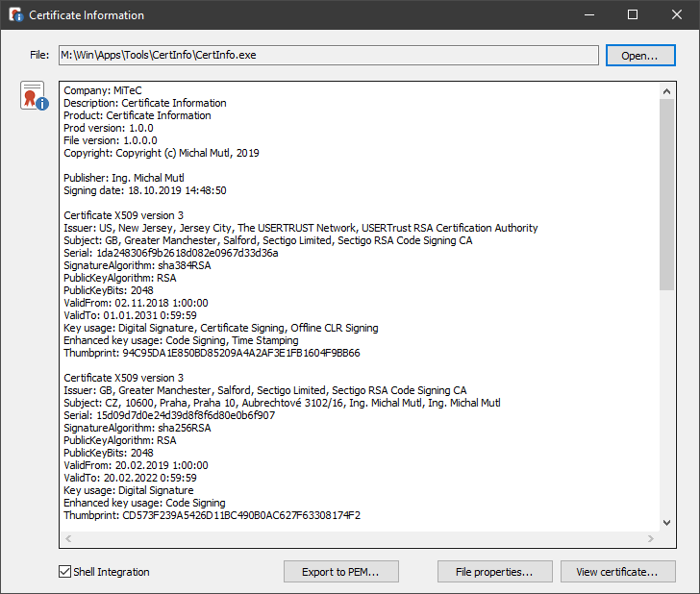Click 'ValidFrom: 20.02.2019 1:00:00' line
This screenshot has width=700, height=594.
(136, 465)
